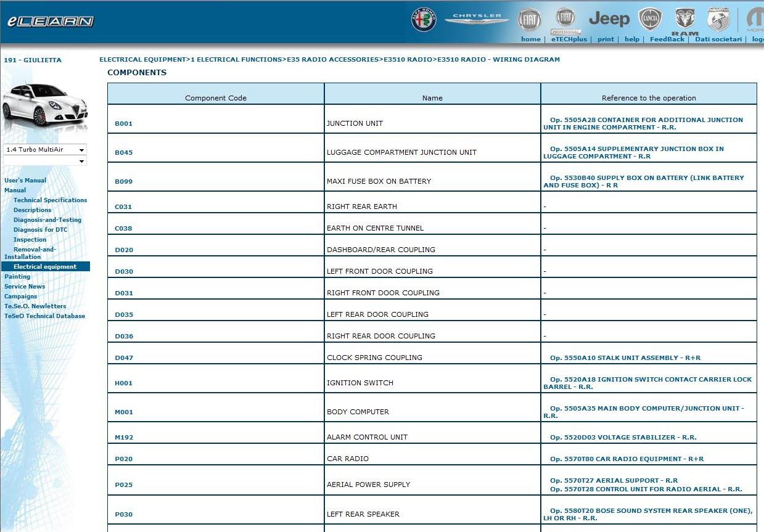
Task: Open Removal-and-Installation in the sidebar
Action: pyautogui.click(x=30, y=253)
